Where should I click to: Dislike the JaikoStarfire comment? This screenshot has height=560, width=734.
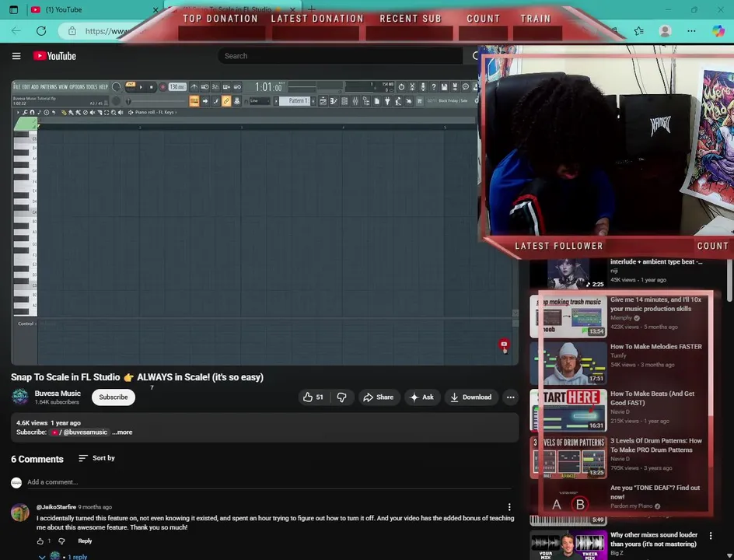(x=61, y=541)
